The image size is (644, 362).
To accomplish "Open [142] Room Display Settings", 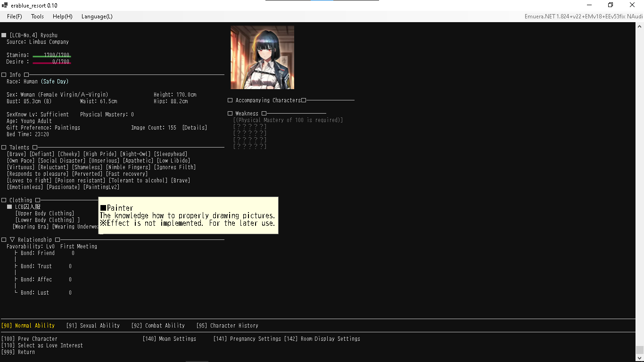I will coord(322,339).
